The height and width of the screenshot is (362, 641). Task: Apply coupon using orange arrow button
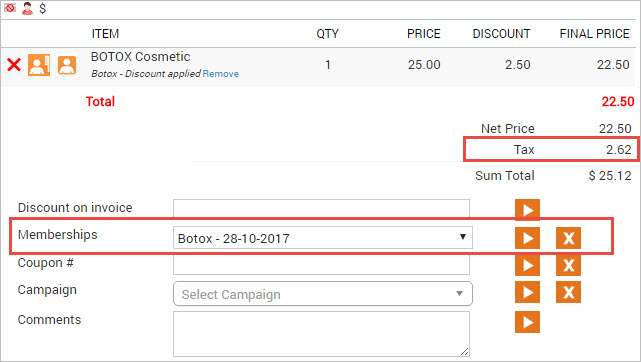[527, 265]
